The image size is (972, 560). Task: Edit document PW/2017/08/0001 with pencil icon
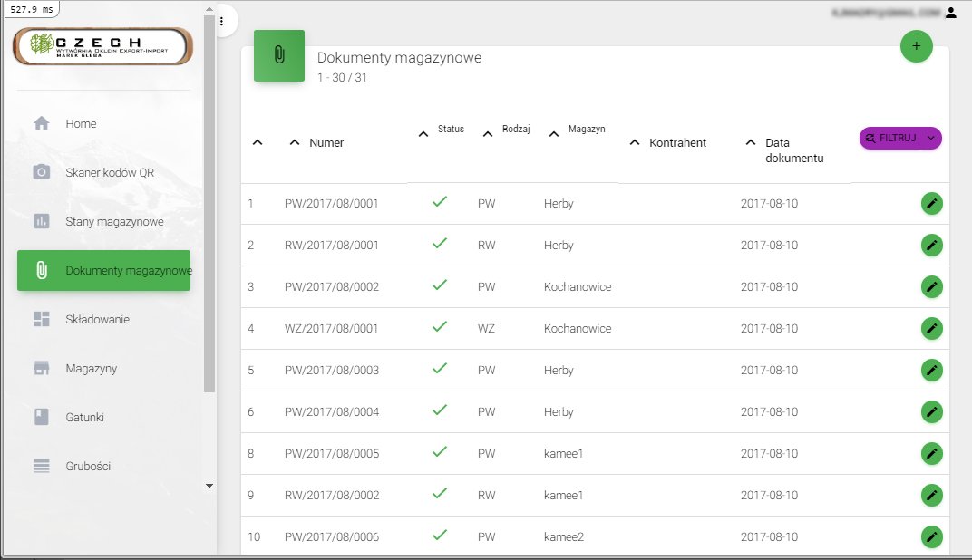click(931, 204)
